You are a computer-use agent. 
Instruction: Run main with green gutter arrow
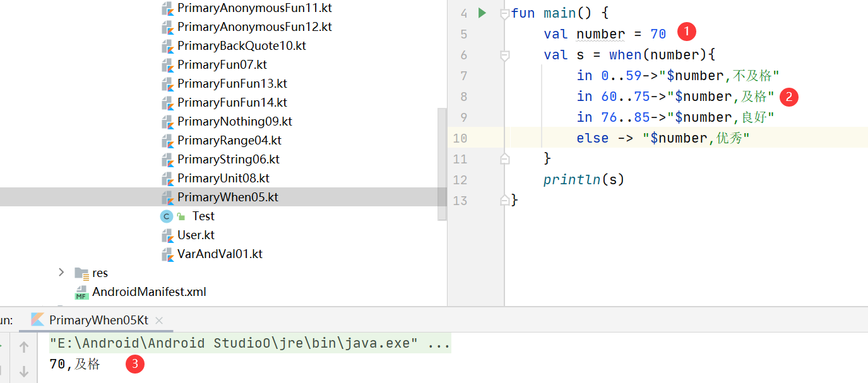pos(482,13)
